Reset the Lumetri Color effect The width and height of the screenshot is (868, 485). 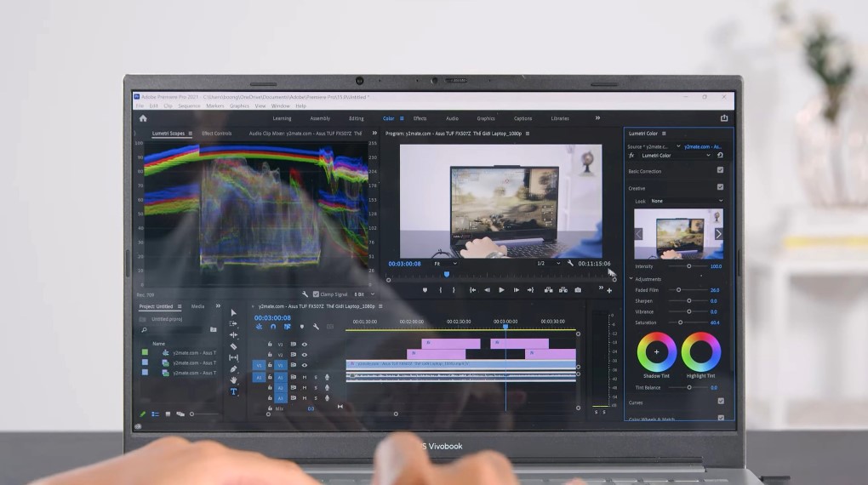click(720, 156)
